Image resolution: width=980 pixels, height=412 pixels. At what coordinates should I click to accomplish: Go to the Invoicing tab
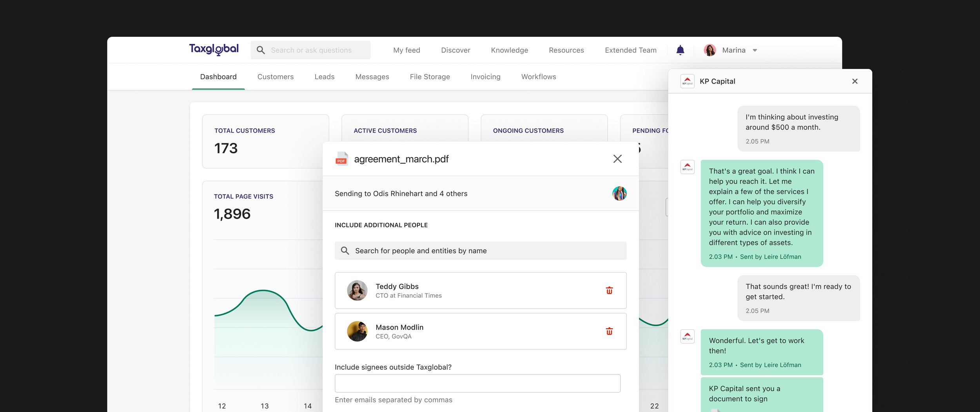click(x=485, y=77)
